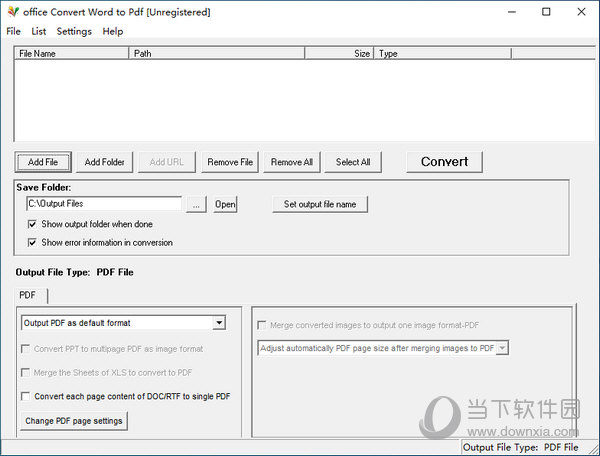Open the Help menu
The width and height of the screenshot is (600, 456).
pyautogui.click(x=113, y=31)
